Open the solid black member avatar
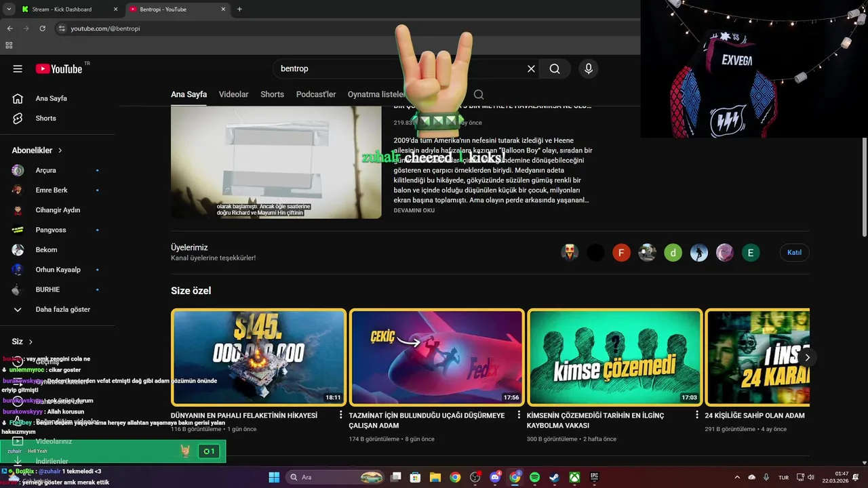This screenshot has width=868, height=488. click(595, 253)
